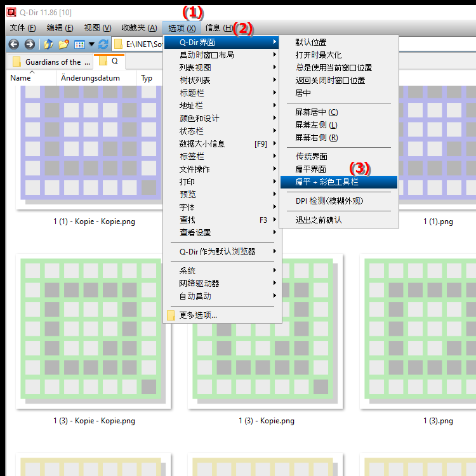The height and width of the screenshot is (476, 476).
Task: Expand the 系统 submenu
Action: click(221, 271)
